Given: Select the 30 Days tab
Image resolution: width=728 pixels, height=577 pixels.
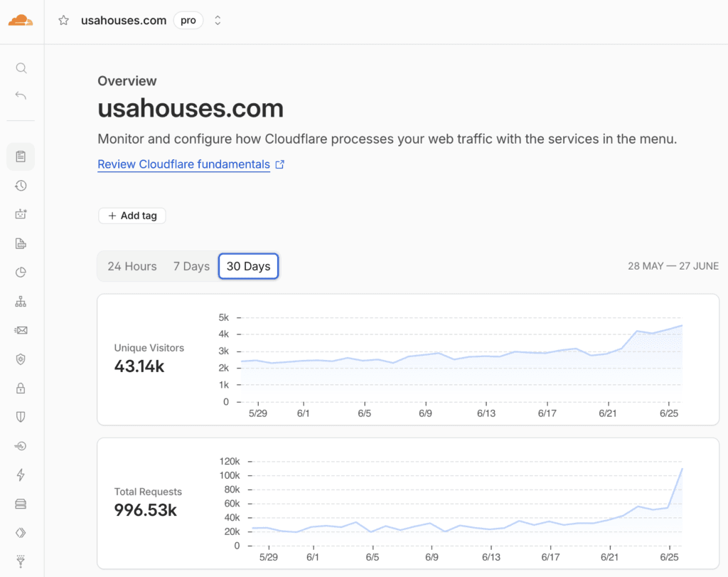Looking at the screenshot, I should pyautogui.click(x=248, y=266).
